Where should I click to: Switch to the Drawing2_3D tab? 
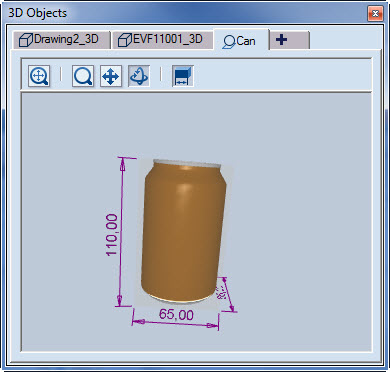click(62, 40)
